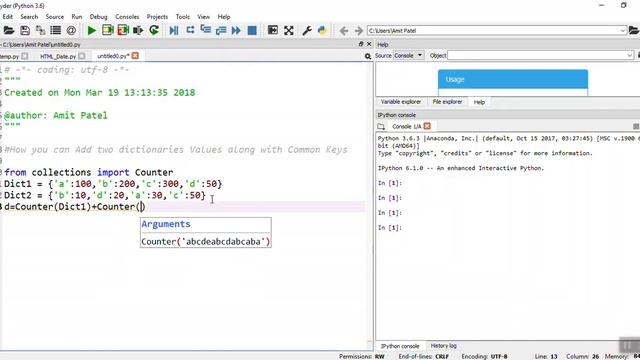640x360 pixels.
Task: Open the Projects menu
Action: 157,17
